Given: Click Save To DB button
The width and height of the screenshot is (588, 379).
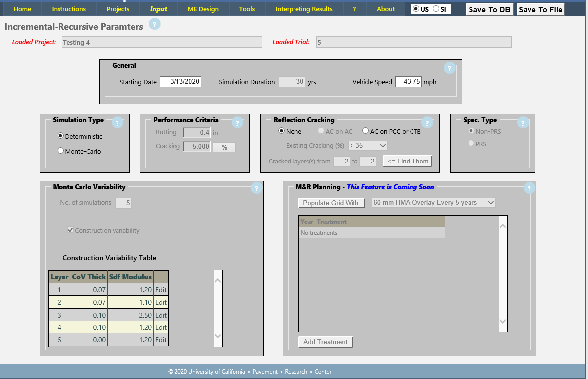Looking at the screenshot, I should pyautogui.click(x=489, y=10).
